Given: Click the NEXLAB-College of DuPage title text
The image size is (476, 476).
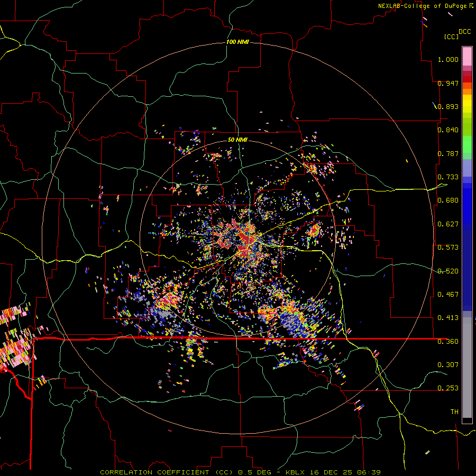Looking at the screenshot, I should 422,6.
